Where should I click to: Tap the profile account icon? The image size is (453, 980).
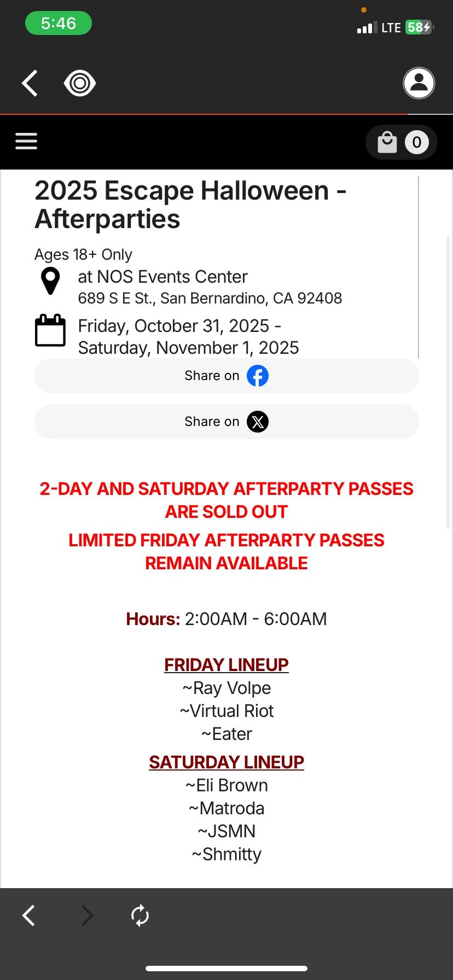point(419,83)
